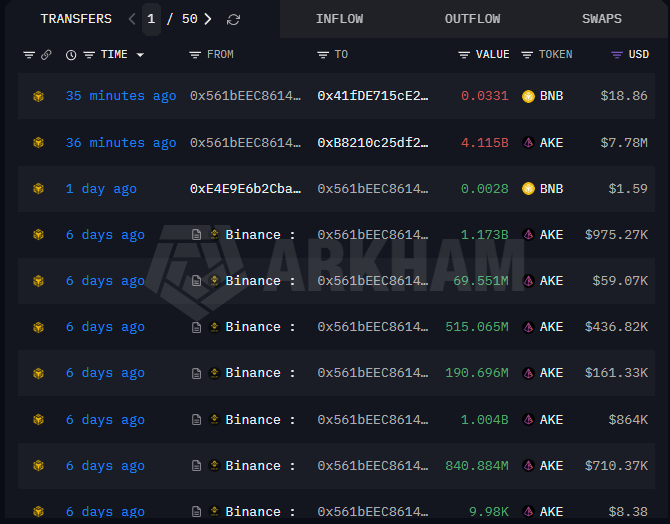This screenshot has width=670, height=524.
Task: Select the BNB token label in $18.86 row
Action: pos(551,96)
